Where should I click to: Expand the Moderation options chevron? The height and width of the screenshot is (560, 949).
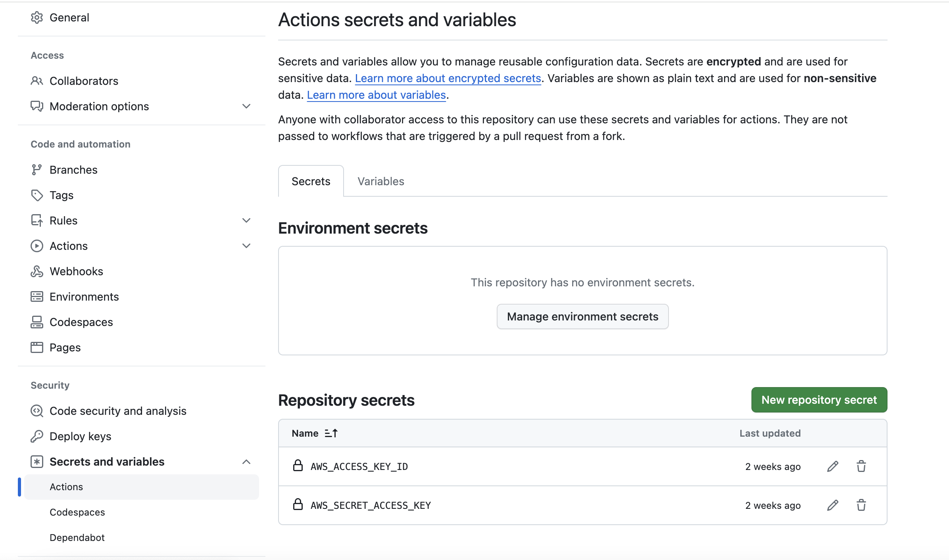point(246,106)
